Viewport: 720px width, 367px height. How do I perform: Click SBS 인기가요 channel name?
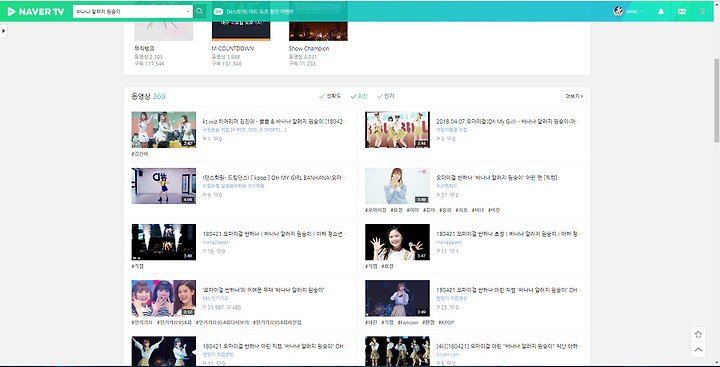(x=215, y=298)
